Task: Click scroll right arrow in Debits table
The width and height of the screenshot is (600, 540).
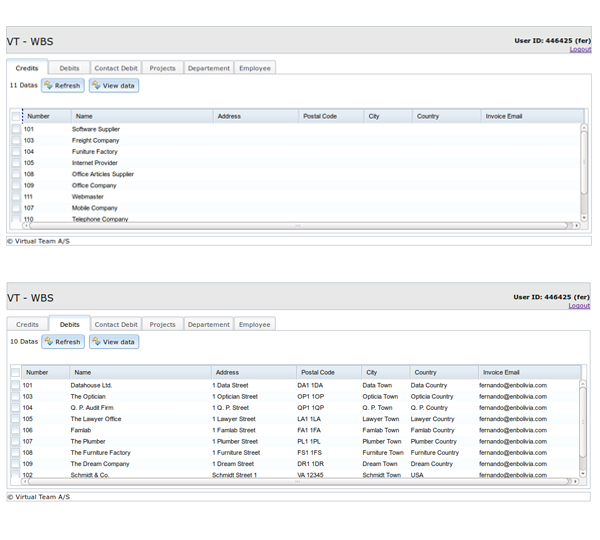Action: pyautogui.click(x=576, y=481)
